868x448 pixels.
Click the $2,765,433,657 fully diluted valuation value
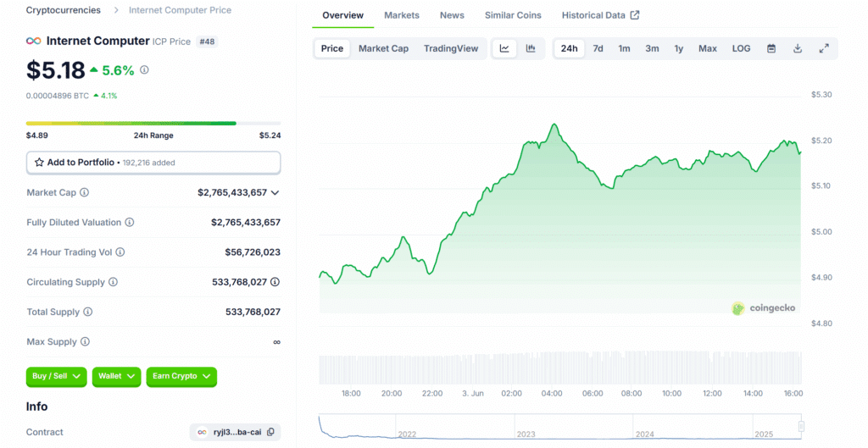click(246, 223)
